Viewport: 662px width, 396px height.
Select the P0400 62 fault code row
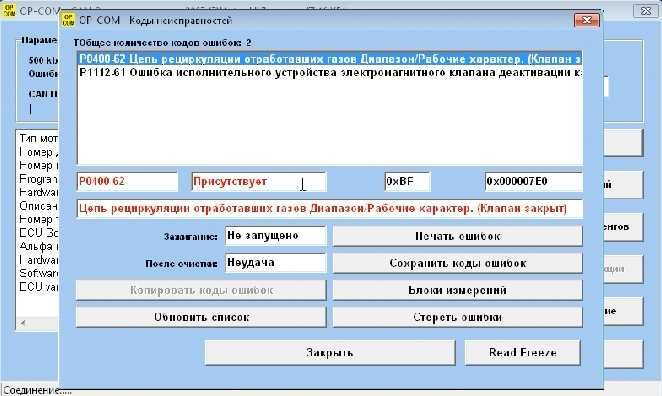coord(330,59)
